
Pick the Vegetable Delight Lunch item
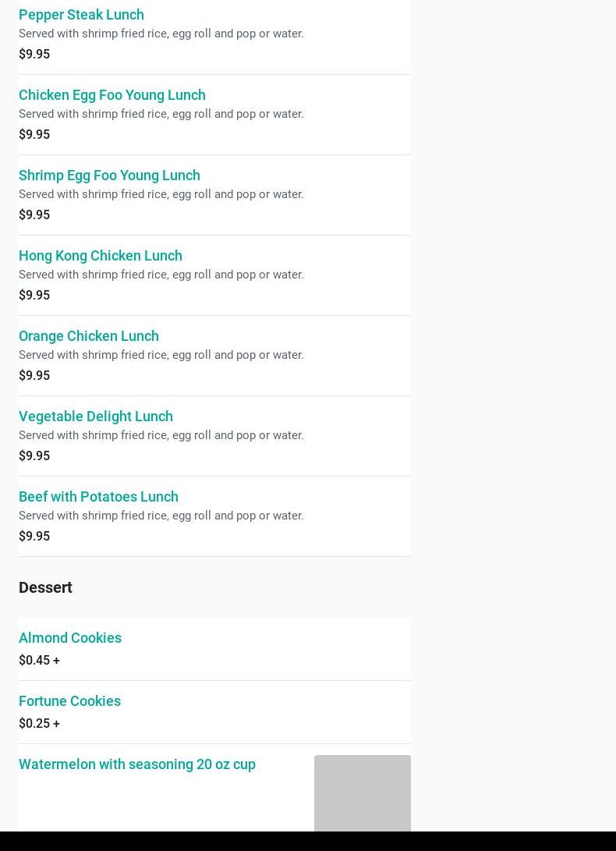tap(96, 417)
